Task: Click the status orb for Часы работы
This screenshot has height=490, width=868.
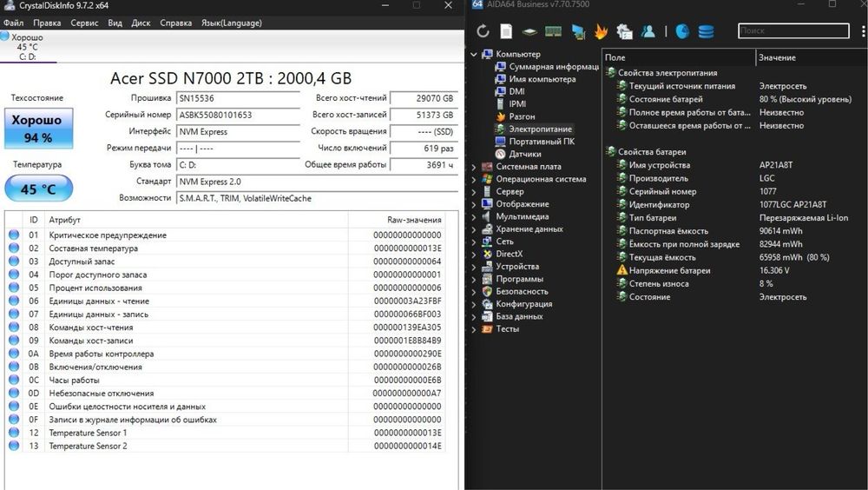Action: tap(14, 381)
